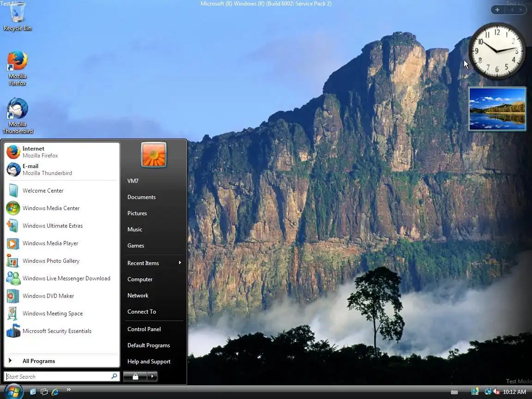Open Control Panel from Start menu
Image resolution: width=532 pixels, height=399 pixels.
154,329
